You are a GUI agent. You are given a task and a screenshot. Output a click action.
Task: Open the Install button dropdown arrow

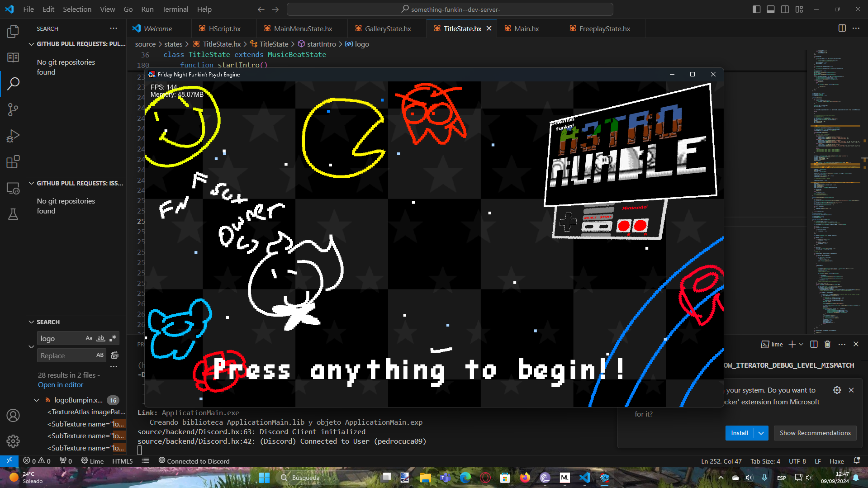click(x=761, y=433)
